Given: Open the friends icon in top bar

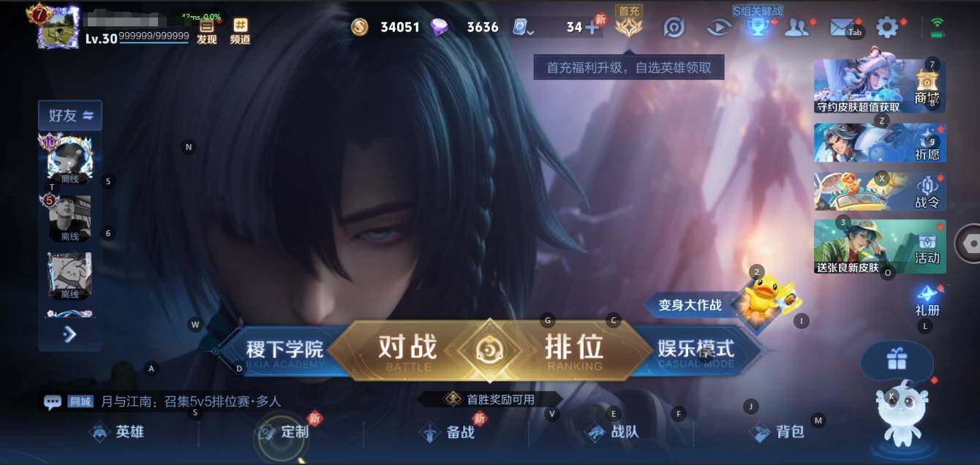Looking at the screenshot, I should tap(796, 28).
